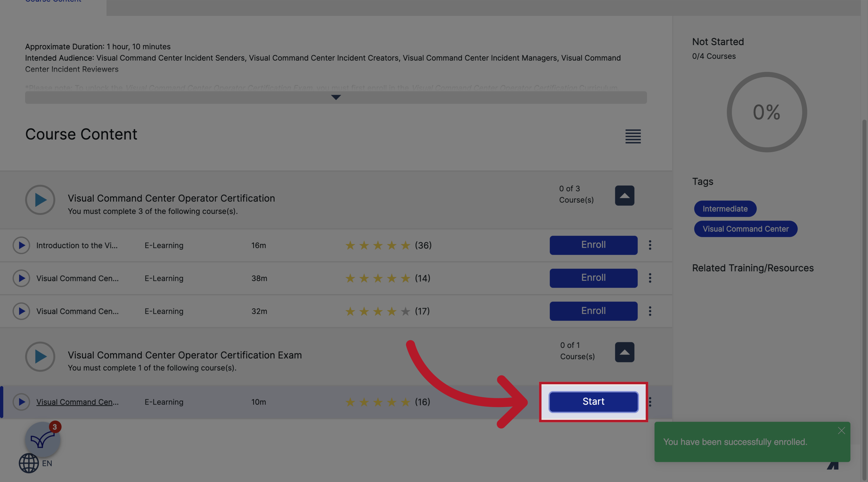Select the Intermediate tag
The width and height of the screenshot is (868, 482).
tap(725, 209)
